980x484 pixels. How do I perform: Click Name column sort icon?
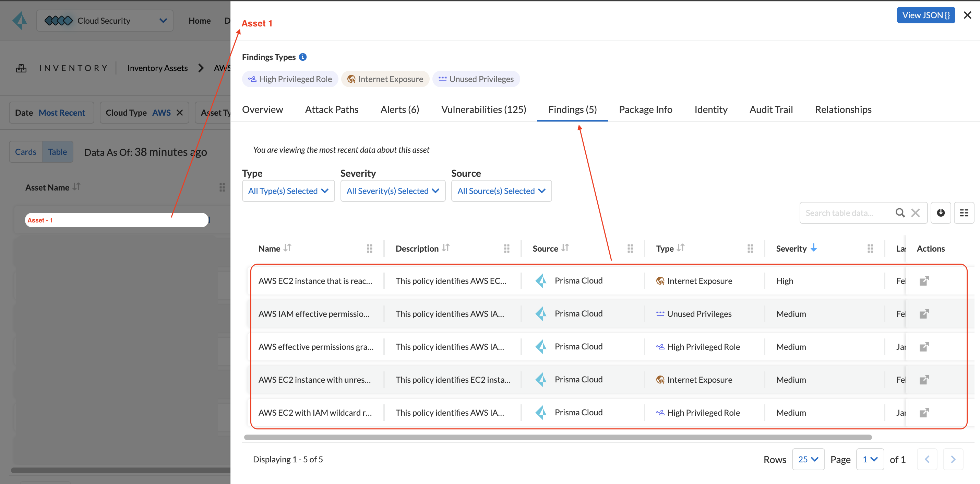tap(288, 248)
